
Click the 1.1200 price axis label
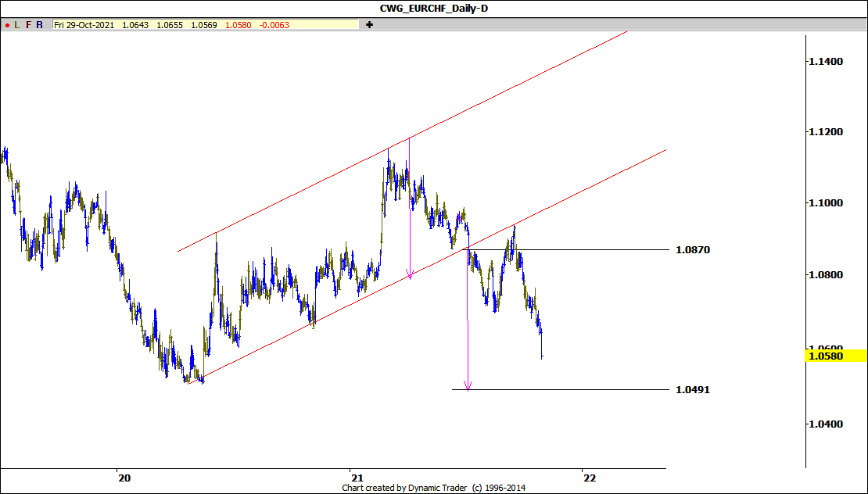(x=826, y=131)
